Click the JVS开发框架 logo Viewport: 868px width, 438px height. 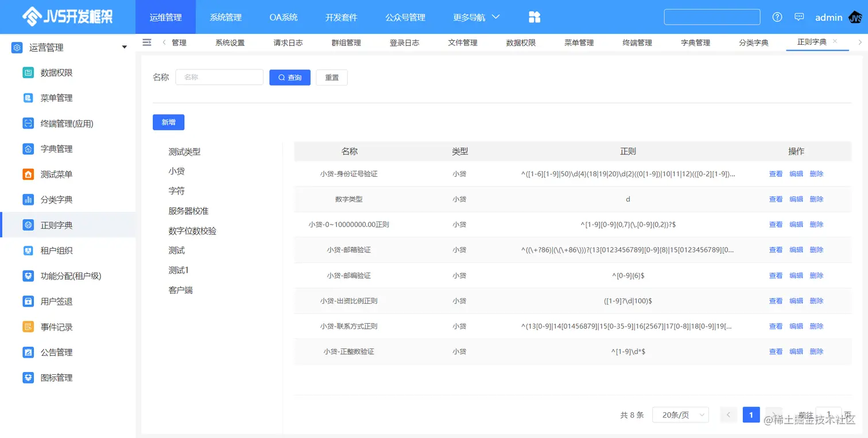(68, 17)
